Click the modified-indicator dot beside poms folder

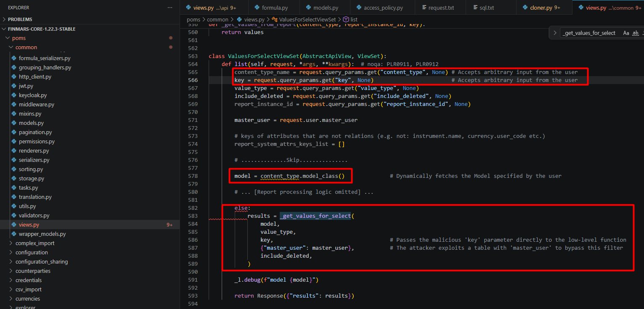click(x=171, y=37)
